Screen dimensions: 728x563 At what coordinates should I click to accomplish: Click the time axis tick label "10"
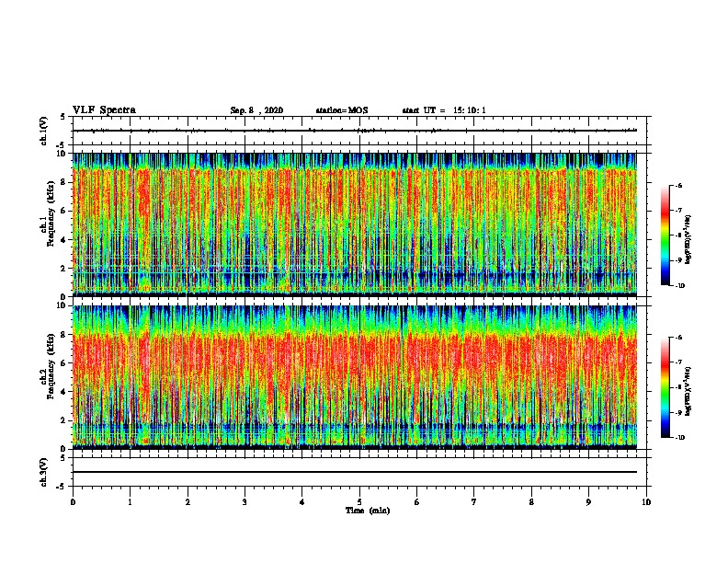coord(646,502)
